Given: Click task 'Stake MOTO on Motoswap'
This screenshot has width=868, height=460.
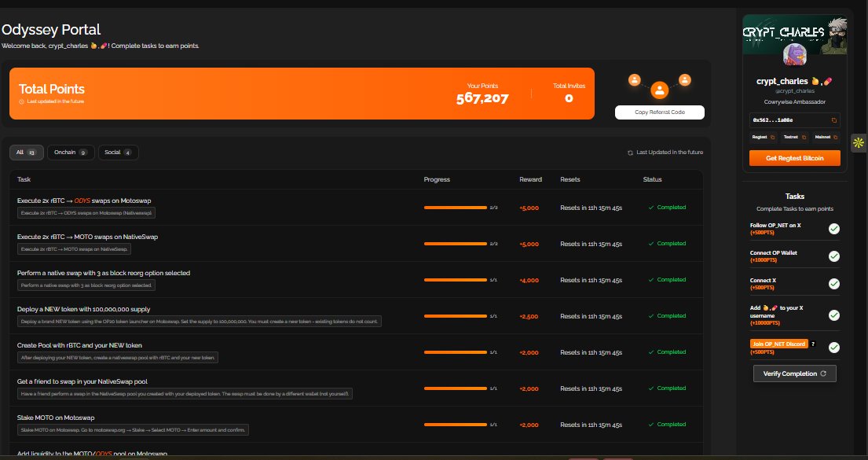Looking at the screenshot, I should (x=56, y=418).
